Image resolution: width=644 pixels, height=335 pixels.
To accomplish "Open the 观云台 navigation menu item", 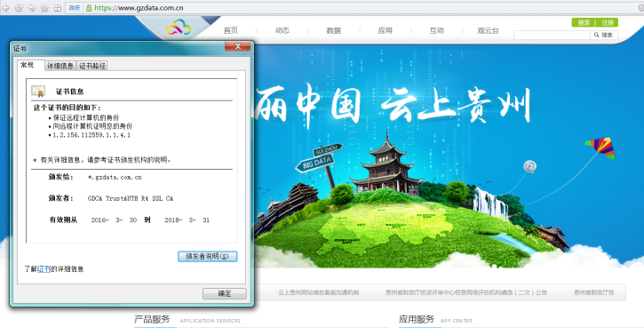I will click(488, 30).
